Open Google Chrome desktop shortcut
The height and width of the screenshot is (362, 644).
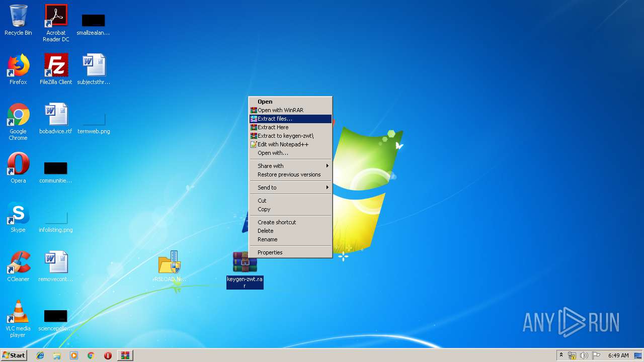coord(18,122)
